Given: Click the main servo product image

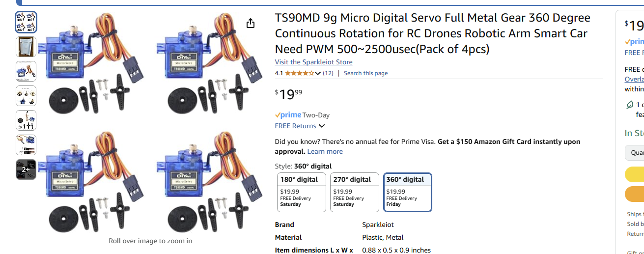Looking at the screenshot, I should click(150, 123).
